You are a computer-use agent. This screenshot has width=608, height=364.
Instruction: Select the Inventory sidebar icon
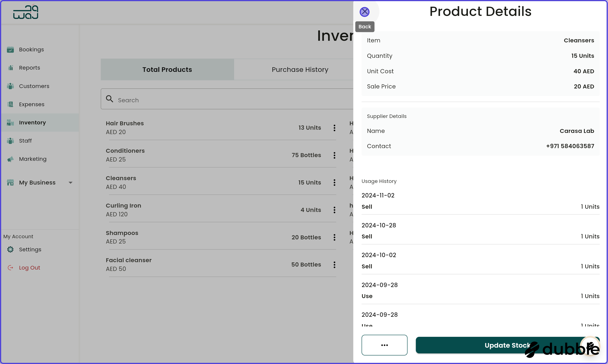[10, 122]
